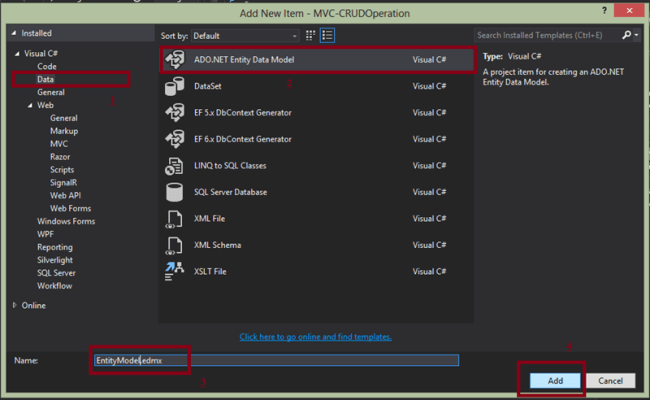
Task: Click the DataSet template icon
Action: (x=174, y=86)
